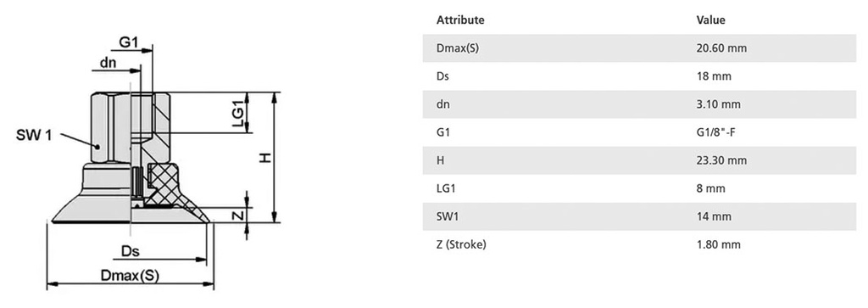Viewport: 868px width, 308px height.
Task: Select the dn attribute row
Action: coord(639,104)
